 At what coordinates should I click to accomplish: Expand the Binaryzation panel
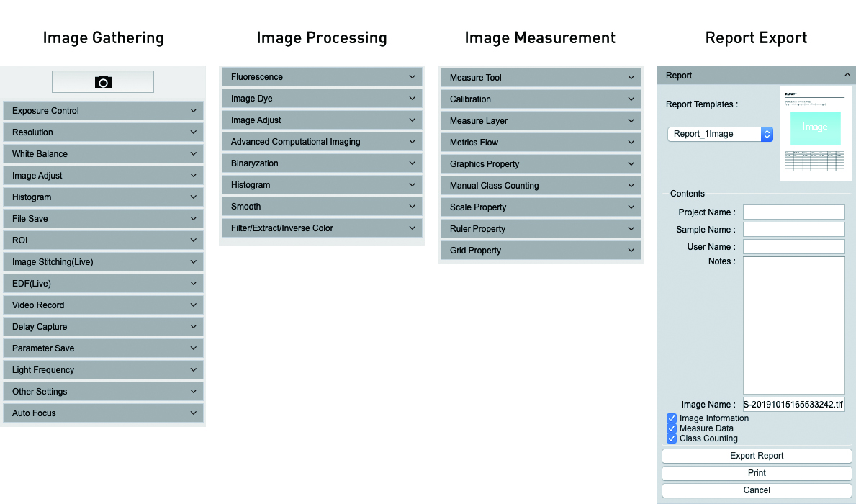[x=321, y=163]
